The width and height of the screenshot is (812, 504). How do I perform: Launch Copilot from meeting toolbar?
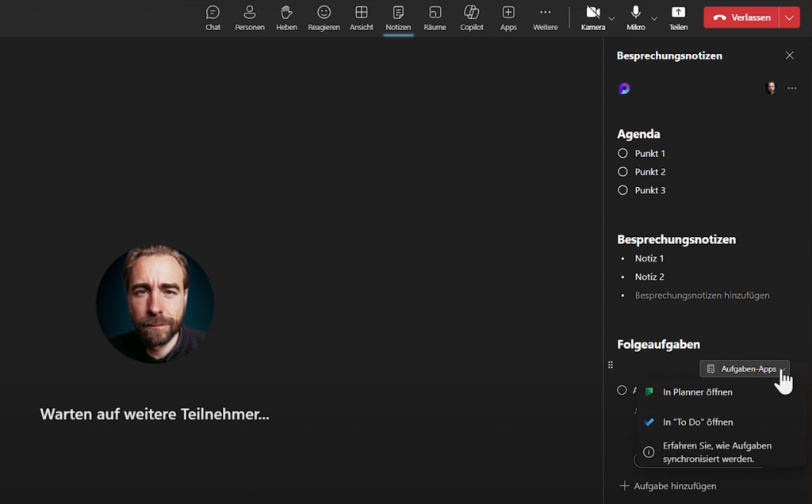tap(471, 17)
